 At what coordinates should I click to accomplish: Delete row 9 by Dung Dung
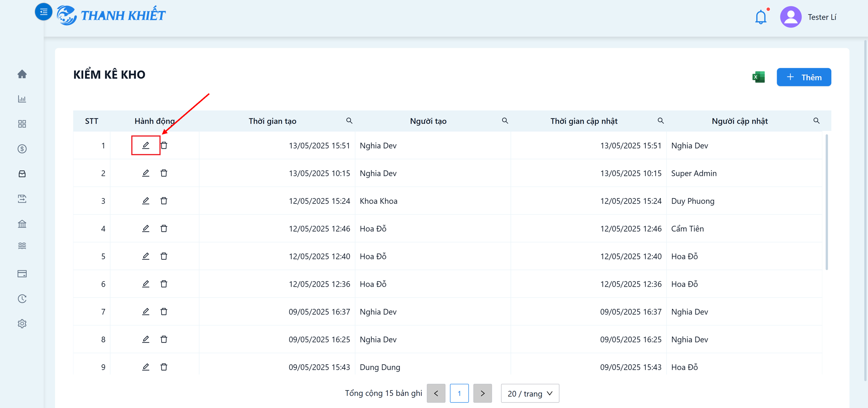coord(164,367)
